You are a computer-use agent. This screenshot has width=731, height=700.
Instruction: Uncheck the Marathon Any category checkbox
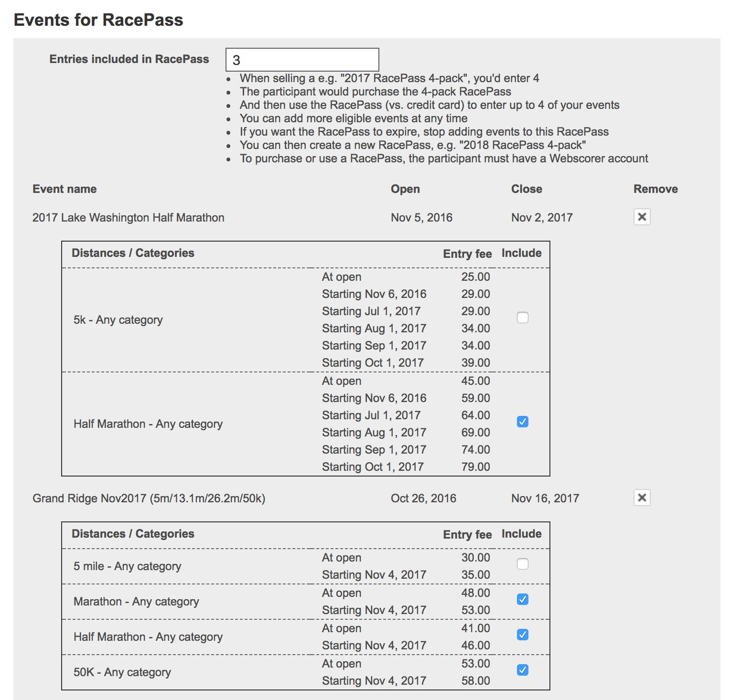[x=523, y=599]
